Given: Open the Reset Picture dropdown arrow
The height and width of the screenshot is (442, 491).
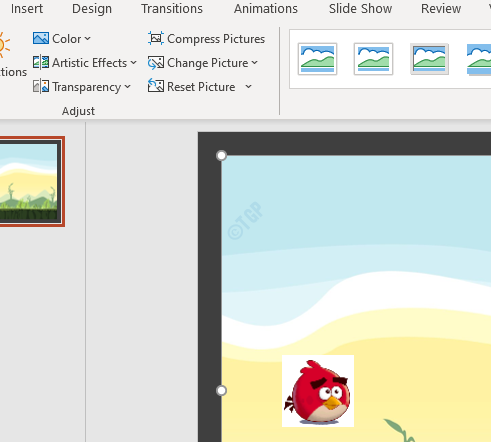Looking at the screenshot, I should click(x=248, y=87).
